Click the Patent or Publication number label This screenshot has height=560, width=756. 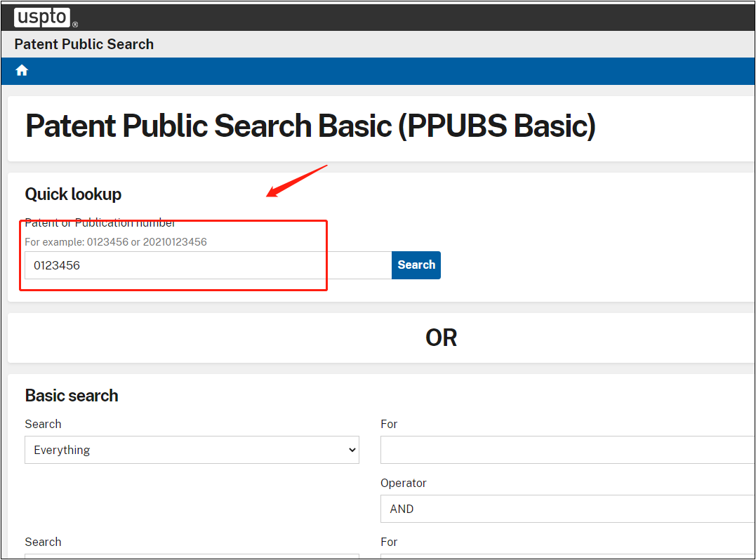[100, 223]
